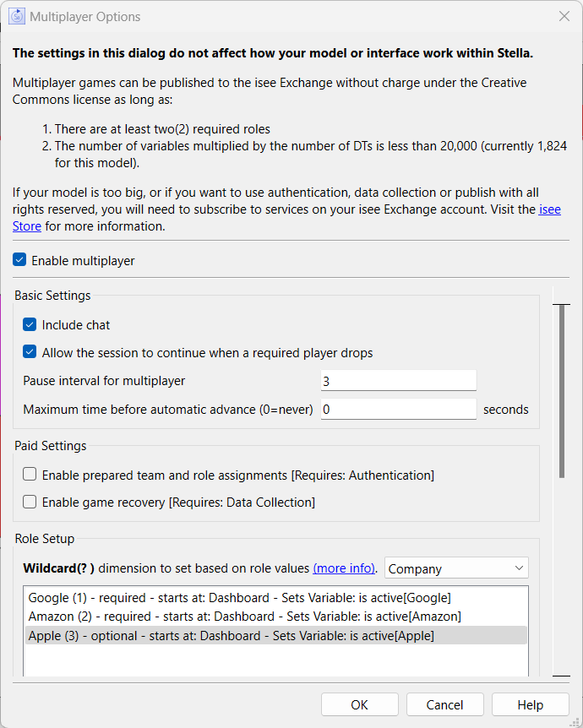Toggle the Enable multiplayer checkbox
The height and width of the screenshot is (728, 583).
point(19,260)
